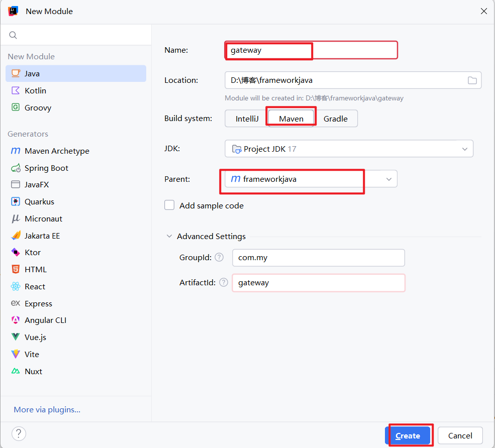
Task: Click the ArtifactId input field
Action: pos(319,283)
